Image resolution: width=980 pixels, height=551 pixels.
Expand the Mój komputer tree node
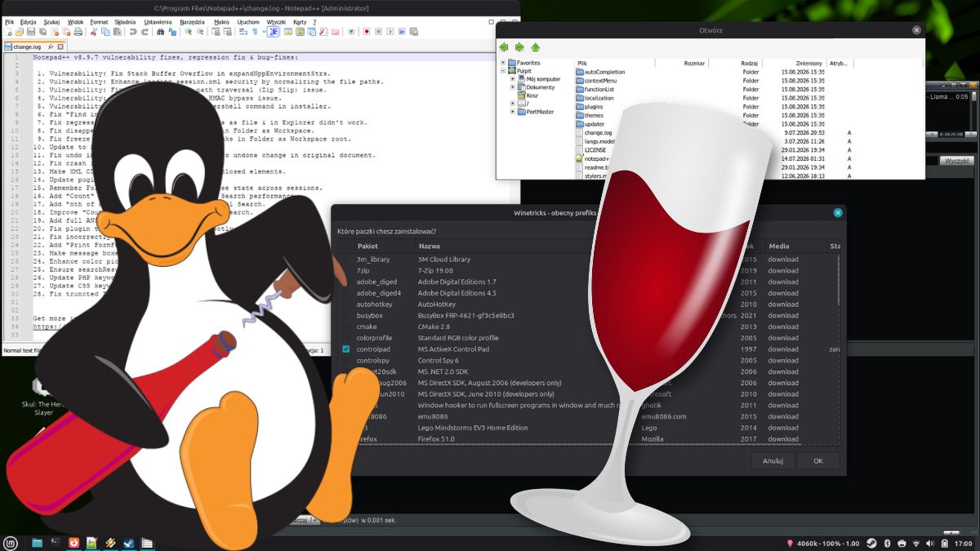(512, 79)
